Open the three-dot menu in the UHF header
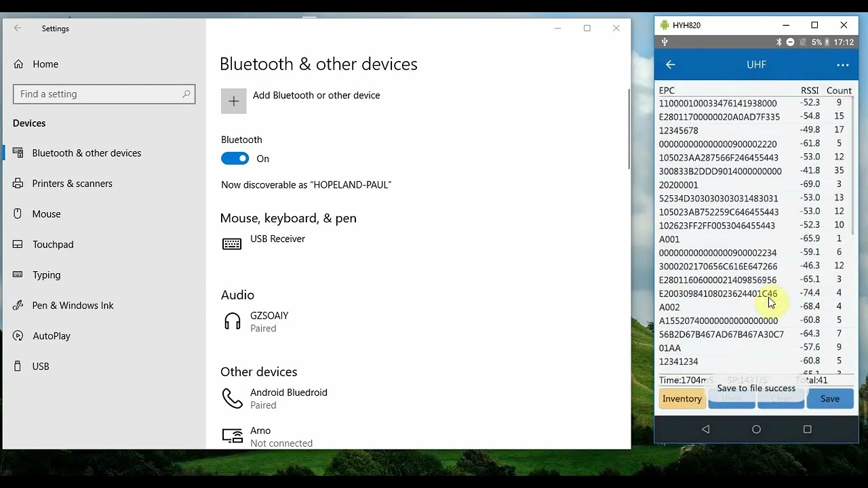 click(843, 65)
